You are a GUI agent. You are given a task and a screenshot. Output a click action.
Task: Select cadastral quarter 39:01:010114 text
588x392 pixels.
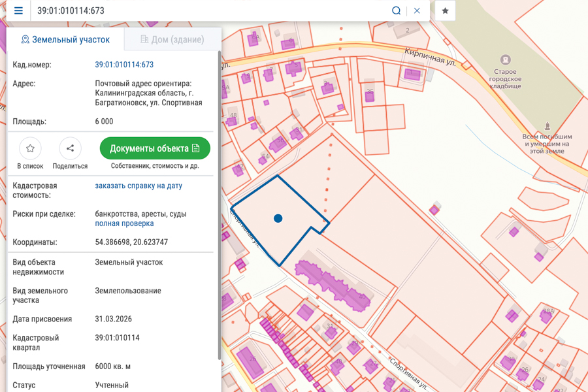(x=117, y=338)
